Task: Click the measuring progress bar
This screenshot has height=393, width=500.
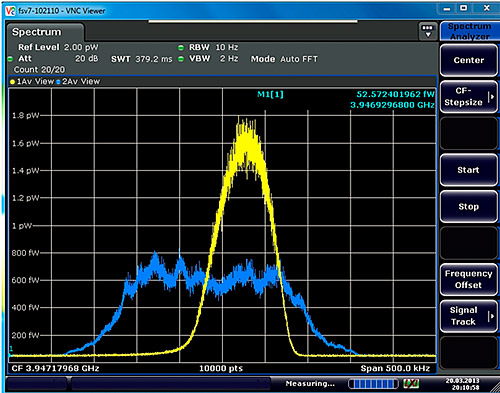Action: click(x=373, y=384)
